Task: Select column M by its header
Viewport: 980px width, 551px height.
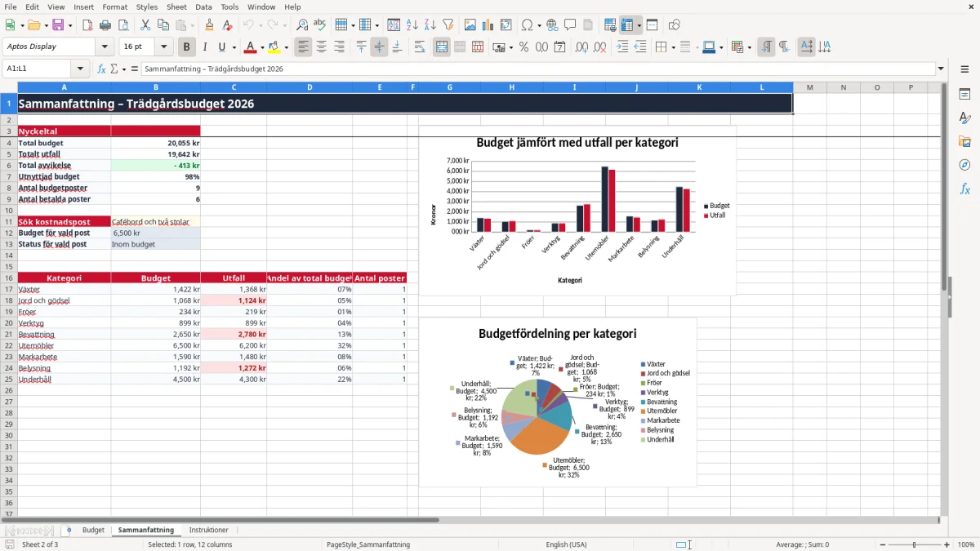Action: point(809,87)
